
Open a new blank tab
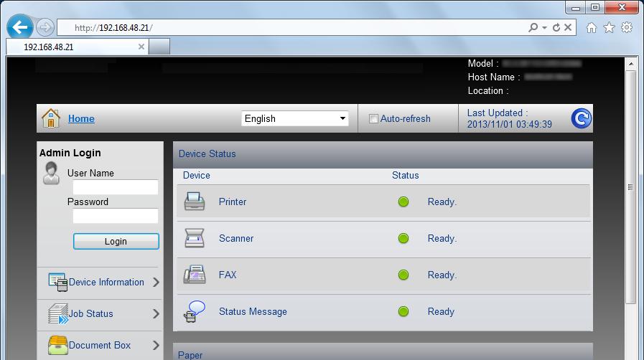[x=159, y=47]
